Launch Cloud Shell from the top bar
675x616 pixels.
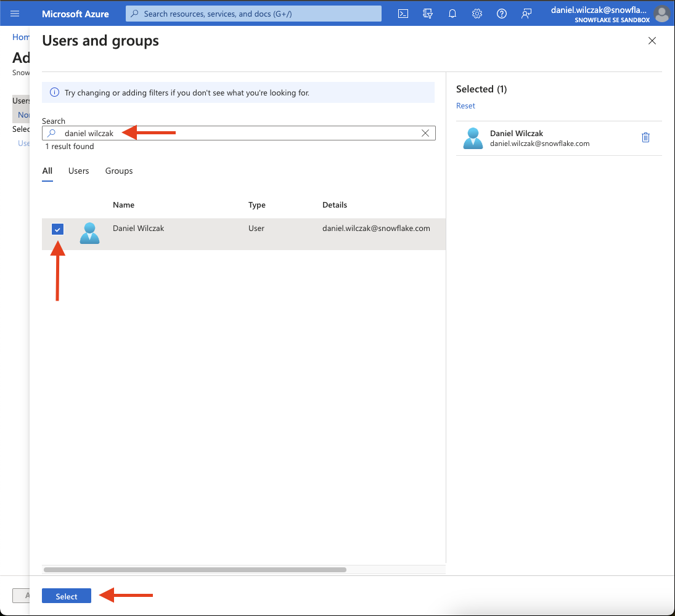point(403,14)
